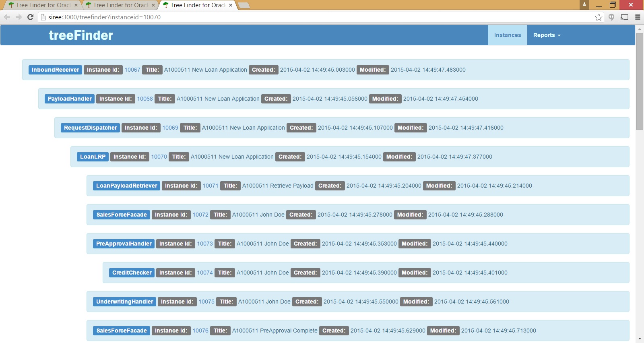Expand the Reports dropdown menu
Screen dimensions: 644x343
coord(547,35)
